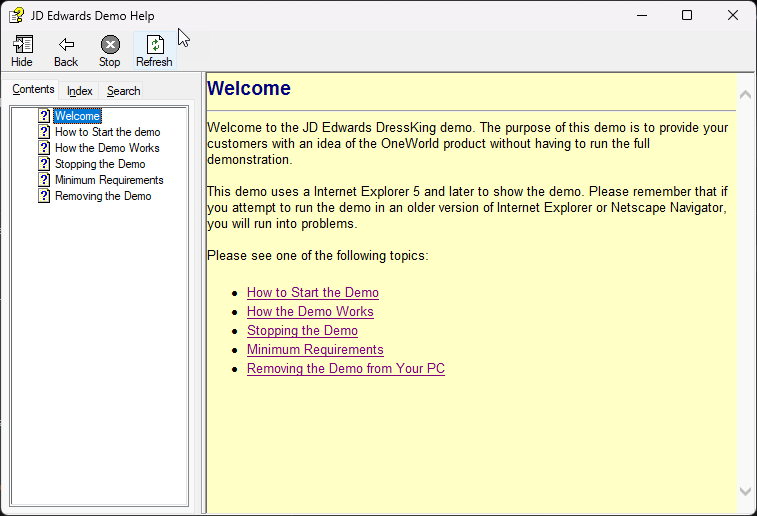Click the icon beside Removing the Demo
The width and height of the screenshot is (757, 516).
coord(44,196)
